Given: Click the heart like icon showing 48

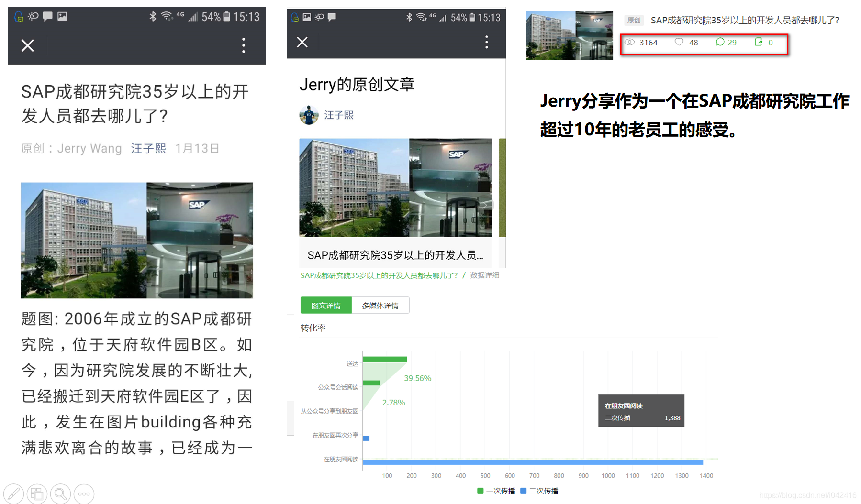Looking at the screenshot, I should [679, 42].
